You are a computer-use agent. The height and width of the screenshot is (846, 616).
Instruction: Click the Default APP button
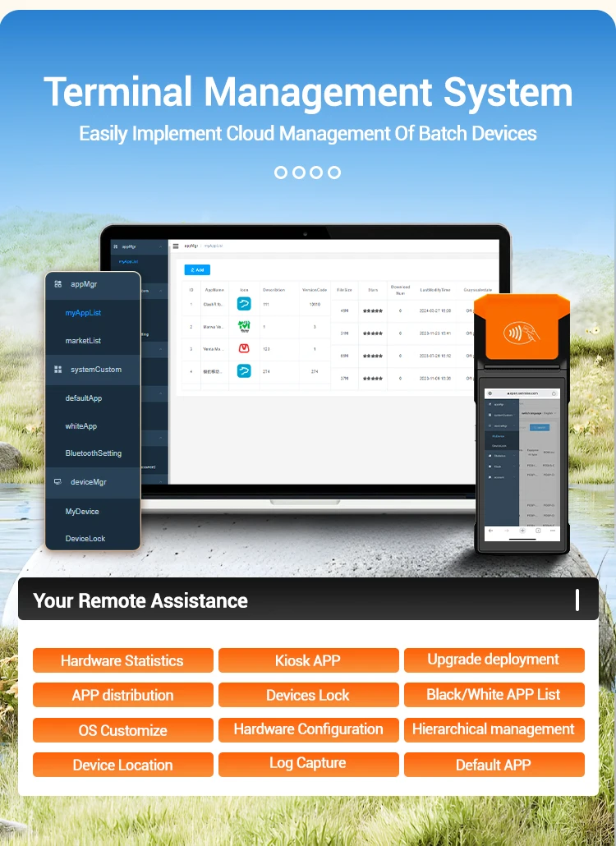pos(494,765)
